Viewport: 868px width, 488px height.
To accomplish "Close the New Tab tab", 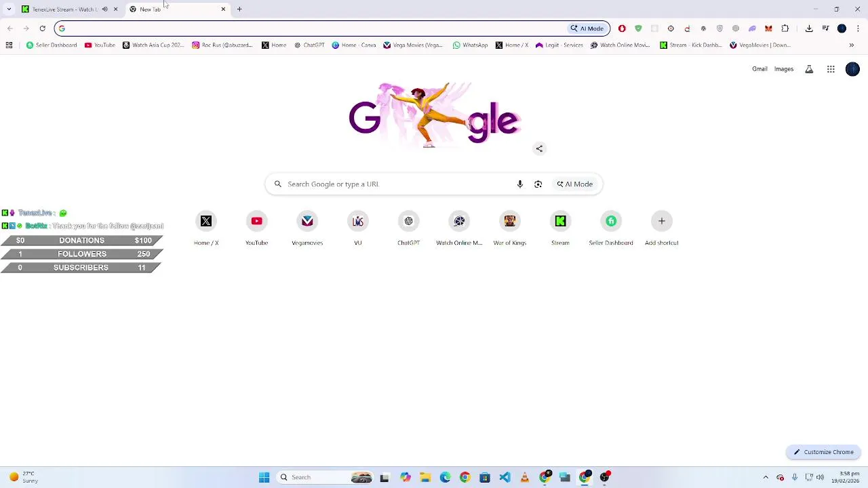I will (x=223, y=9).
